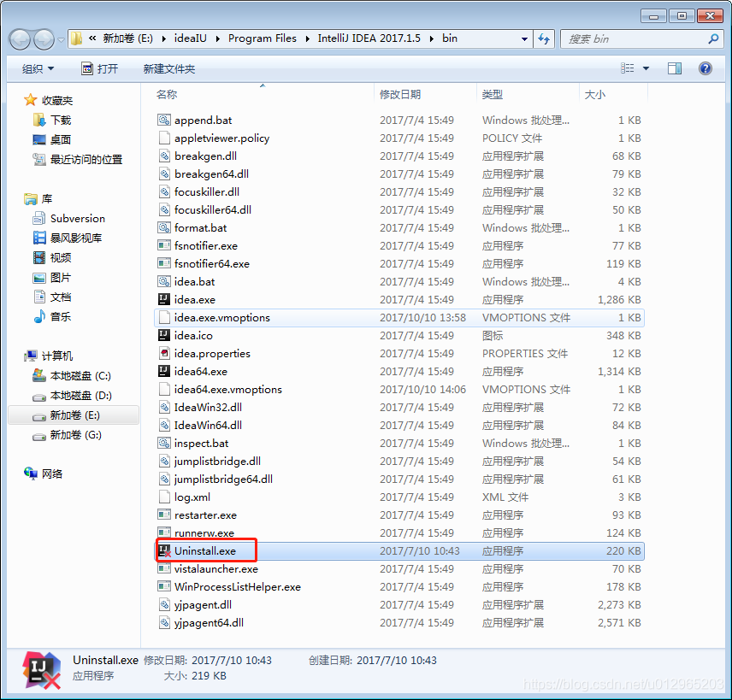Click the 新加卷 (E:) breadcrumb segment
The height and width of the screenshot is (700, 732).
(128, 38)
